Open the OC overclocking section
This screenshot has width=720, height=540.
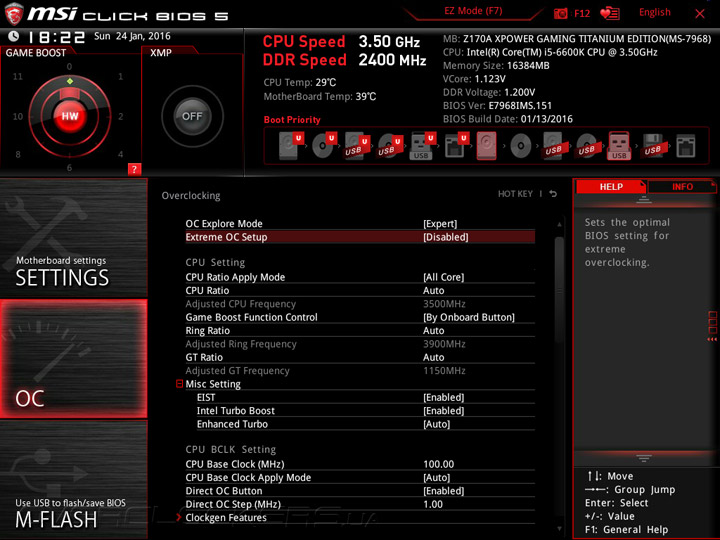coord(73,359)
